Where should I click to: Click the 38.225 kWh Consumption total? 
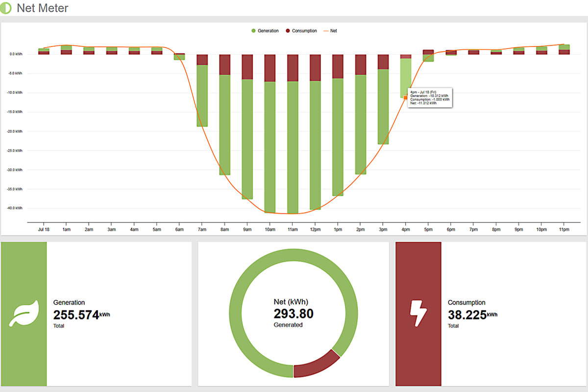point(467,315)
